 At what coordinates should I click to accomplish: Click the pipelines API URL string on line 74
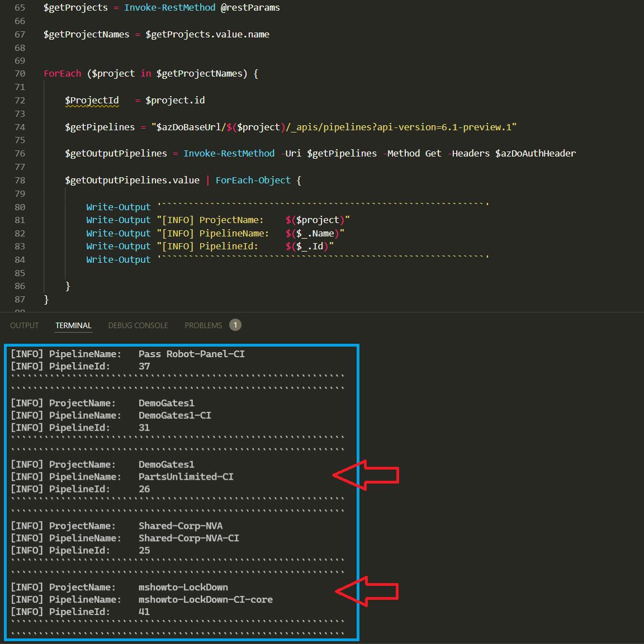pyautogui.click(x=334, y=127)
